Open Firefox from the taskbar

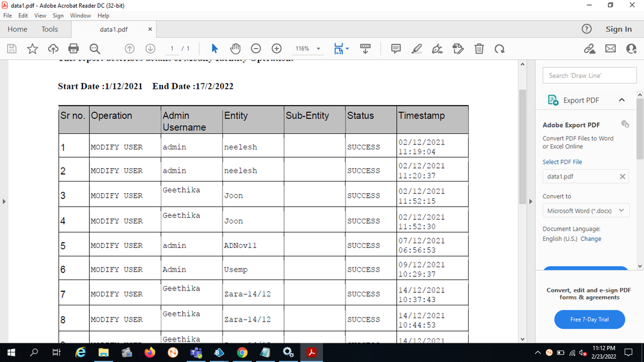pyautogui.click(x=150, y=352)
